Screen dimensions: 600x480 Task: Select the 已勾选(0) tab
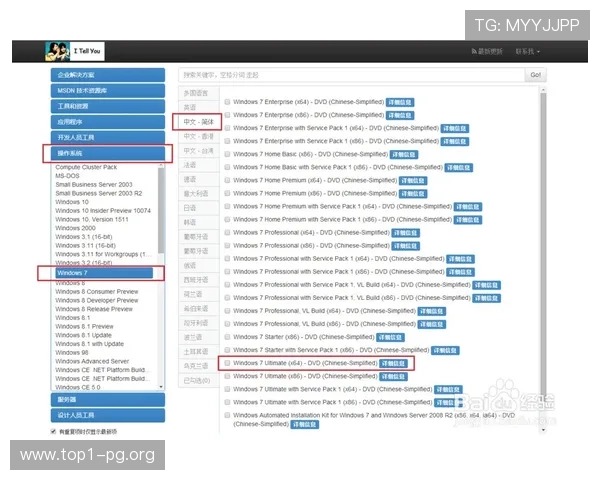tap(199, 381)
